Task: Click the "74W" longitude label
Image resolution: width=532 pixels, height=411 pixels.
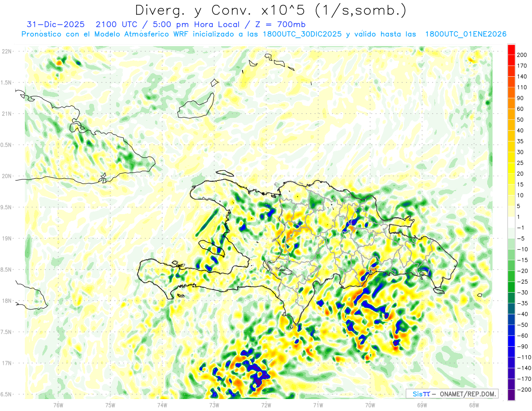Action: click(x=162, y=405)
